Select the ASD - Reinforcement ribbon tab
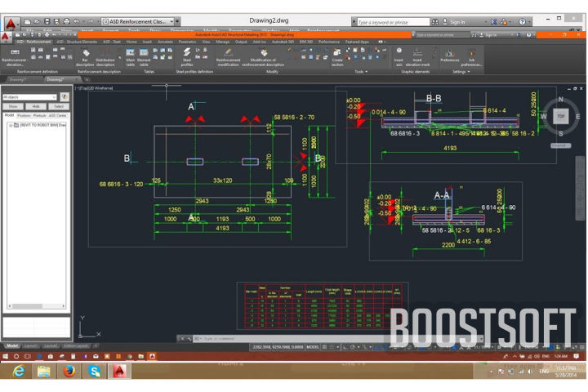The width and height of the screenshot is (588, 392). [33, 42]
